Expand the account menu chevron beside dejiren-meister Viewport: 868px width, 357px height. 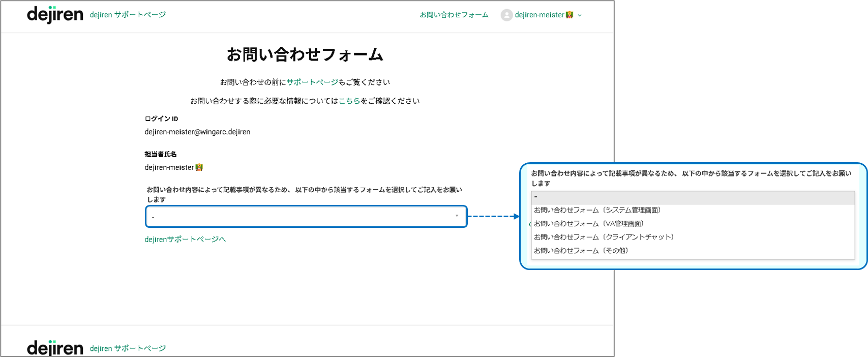coord(580,15)
